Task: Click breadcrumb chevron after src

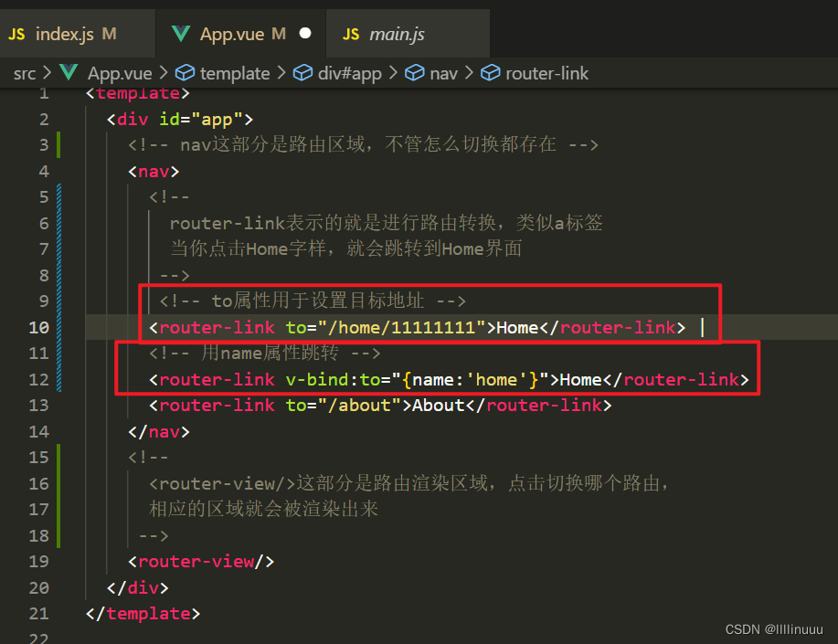Action: pos(47,72)
